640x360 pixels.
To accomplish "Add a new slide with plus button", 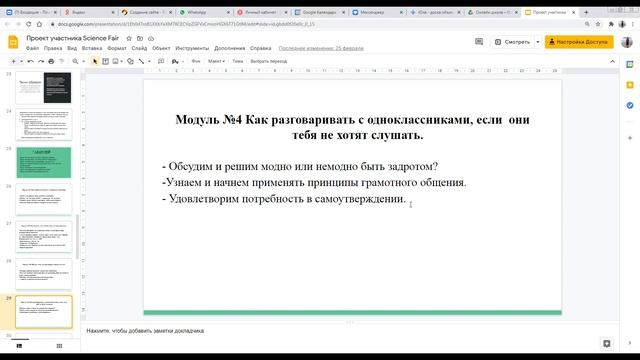I will pyautogui.click(x=13, y=61).
